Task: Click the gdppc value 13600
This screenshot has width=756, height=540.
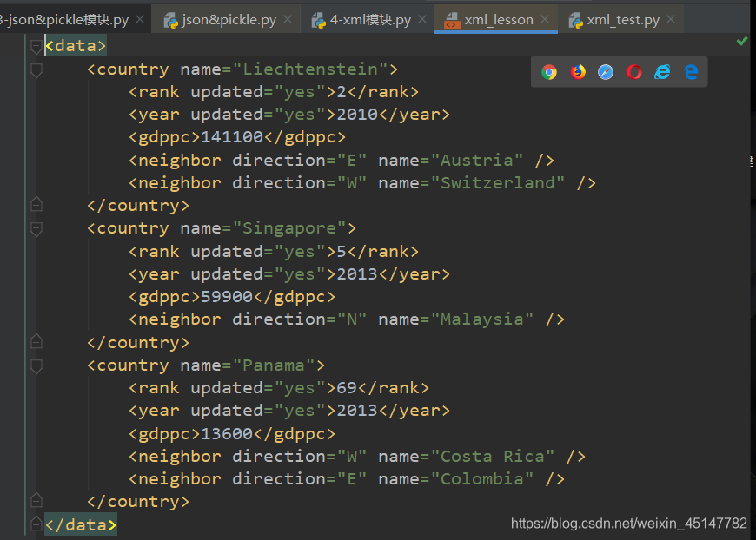Action: (x=227, y=434)
